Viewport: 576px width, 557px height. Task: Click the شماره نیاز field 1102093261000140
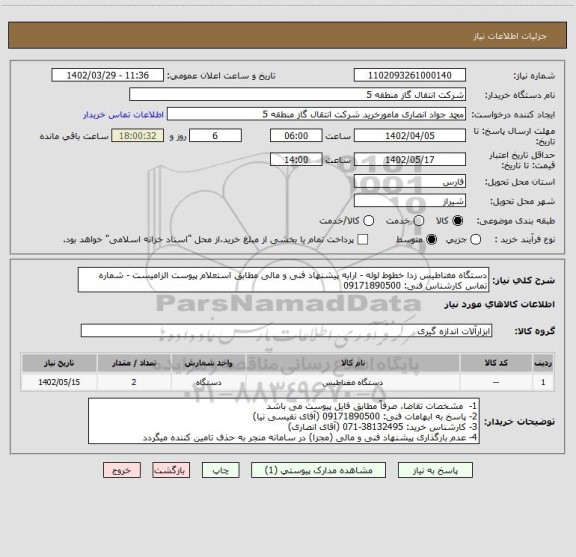pyautogui.click(x=410, y=75)
